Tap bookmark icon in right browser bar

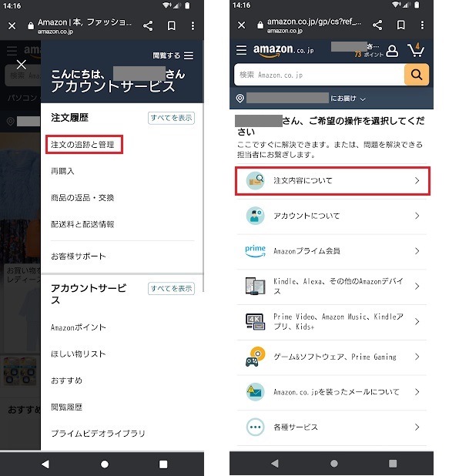[x=401, y=25]
